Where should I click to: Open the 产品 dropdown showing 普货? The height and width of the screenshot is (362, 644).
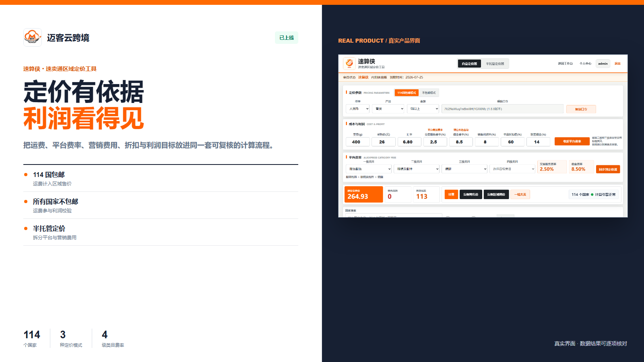pyautogui.click(x=388, y=109)
